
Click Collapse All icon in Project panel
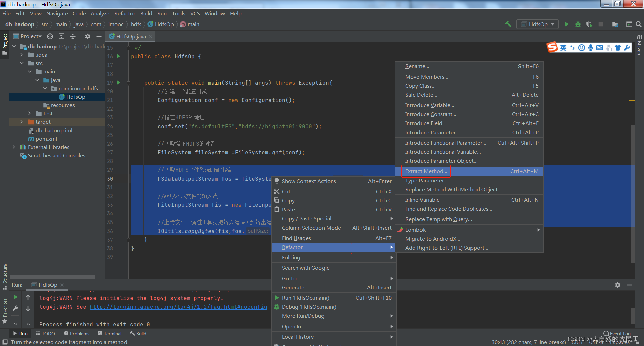(73, 36)
